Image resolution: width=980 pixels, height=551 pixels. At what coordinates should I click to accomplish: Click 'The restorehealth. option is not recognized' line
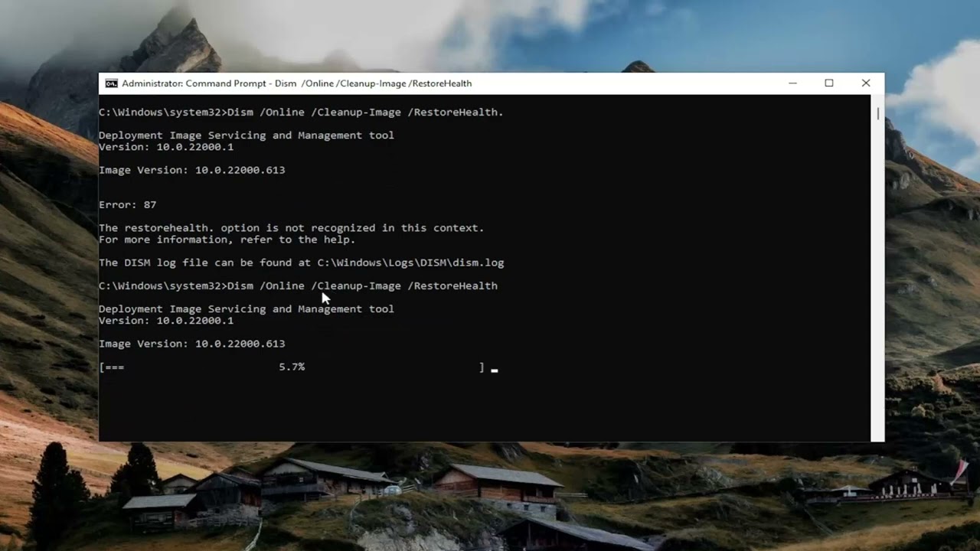point(291,228)
